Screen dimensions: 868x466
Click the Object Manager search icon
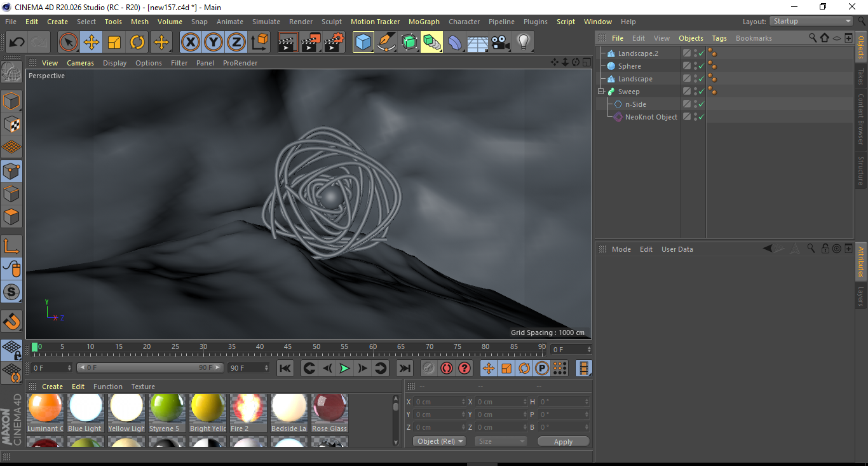[x=813, y=38]
